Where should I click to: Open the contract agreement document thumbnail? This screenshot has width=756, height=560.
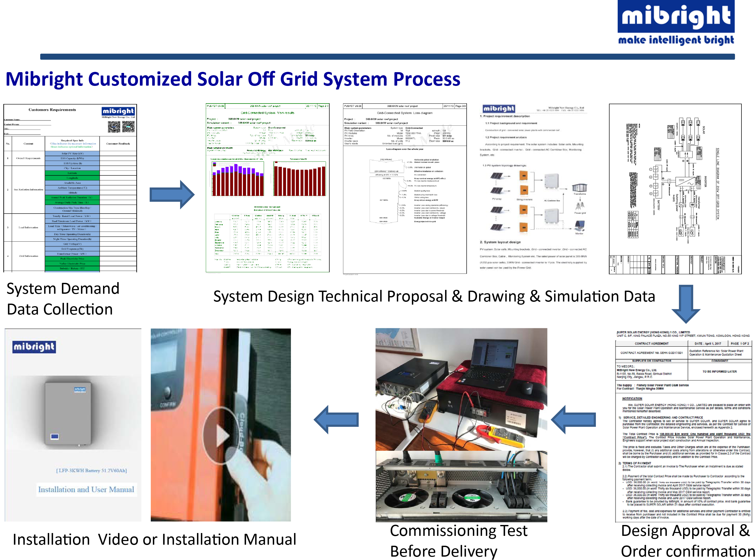[x=683, y=426]
